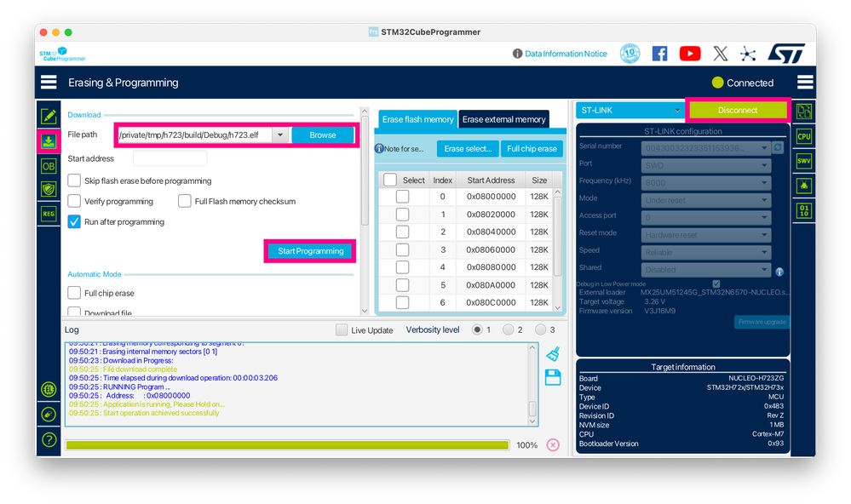Screen dimensions: 851x504
Task: Enable Live Update in the log
Action: coord(342,329)
